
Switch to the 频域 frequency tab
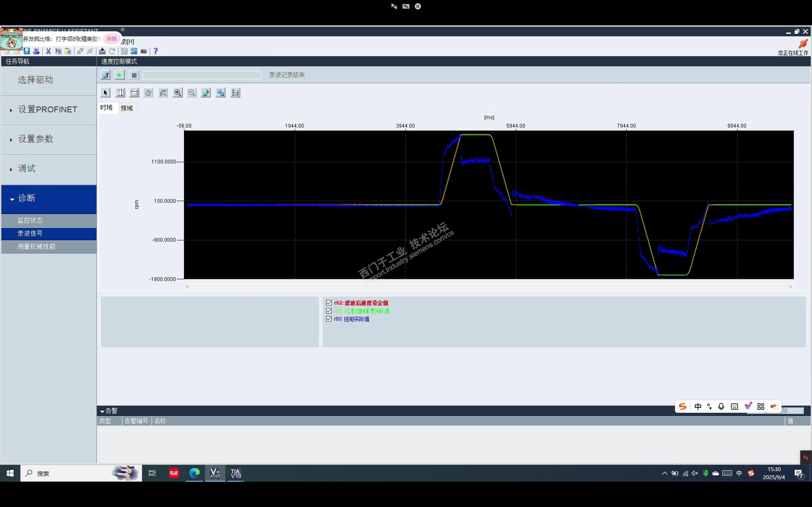click(127, 108)
